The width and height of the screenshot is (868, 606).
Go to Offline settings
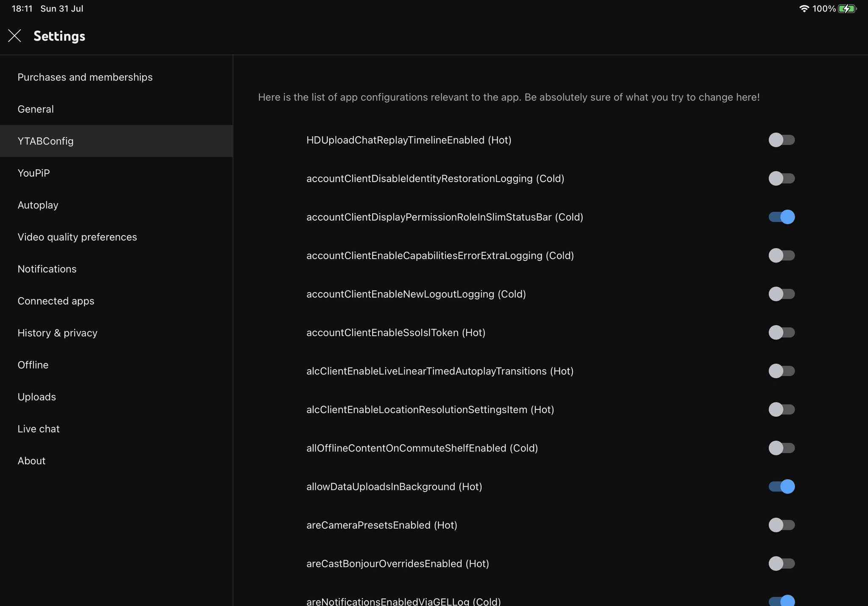116,365
